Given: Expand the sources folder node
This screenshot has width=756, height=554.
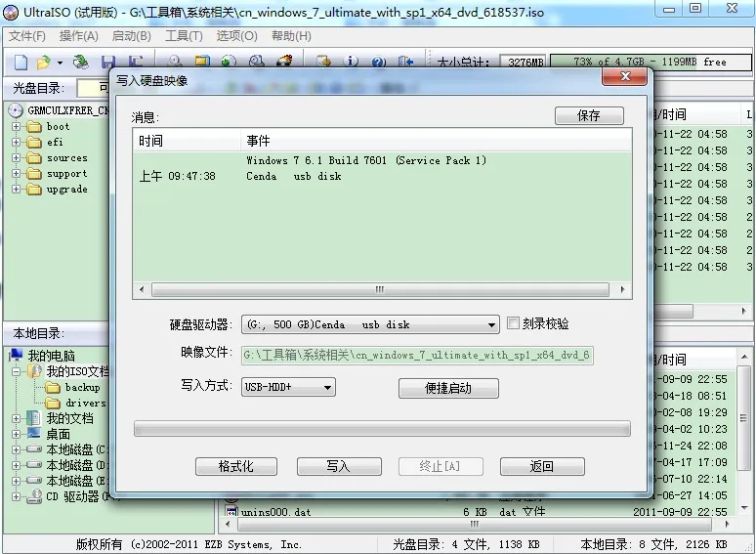Looking at the screenshot, I should (16, 157).
